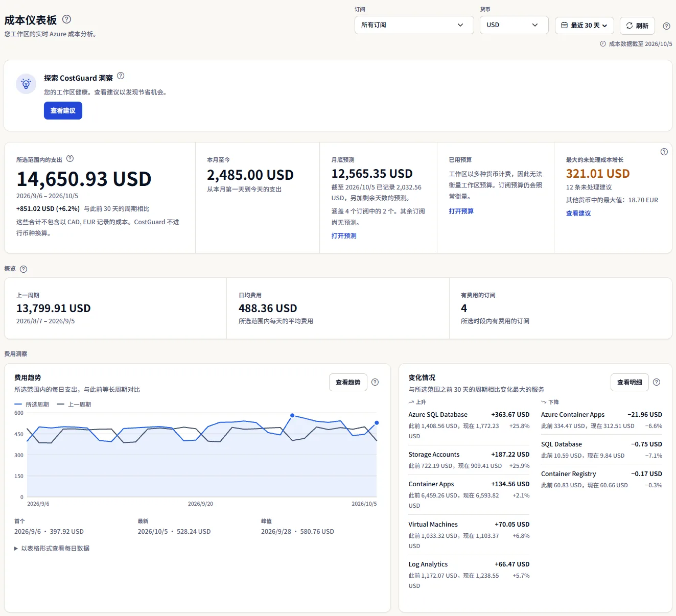Click the Storage Accounts service name
The image size is (676, 616).
pyautogui.click(x=434, y=455)
